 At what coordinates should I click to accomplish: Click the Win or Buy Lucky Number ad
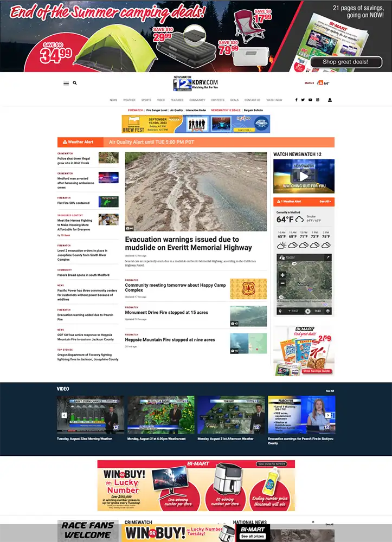[196, 485]
